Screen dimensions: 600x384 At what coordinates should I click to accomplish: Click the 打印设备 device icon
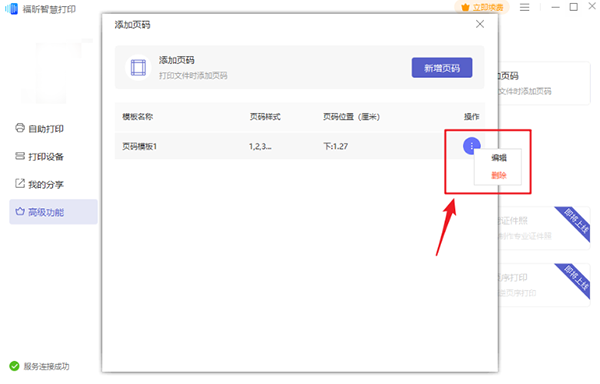click(x=20, y=156)
